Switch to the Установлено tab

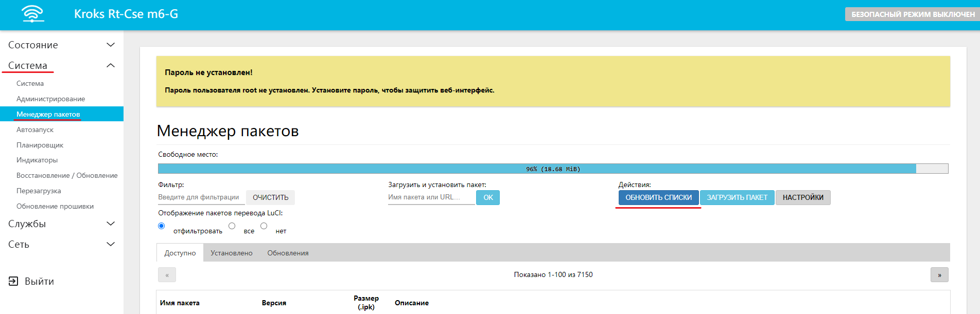click(x=232, y=253)
